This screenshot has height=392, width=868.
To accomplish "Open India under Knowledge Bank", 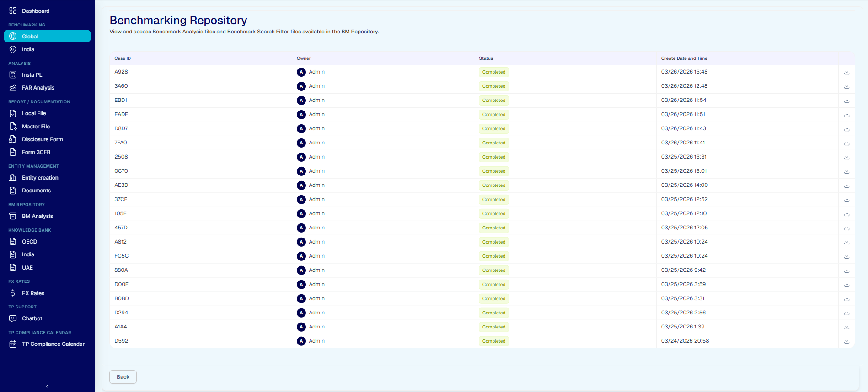I will point(47,254).
